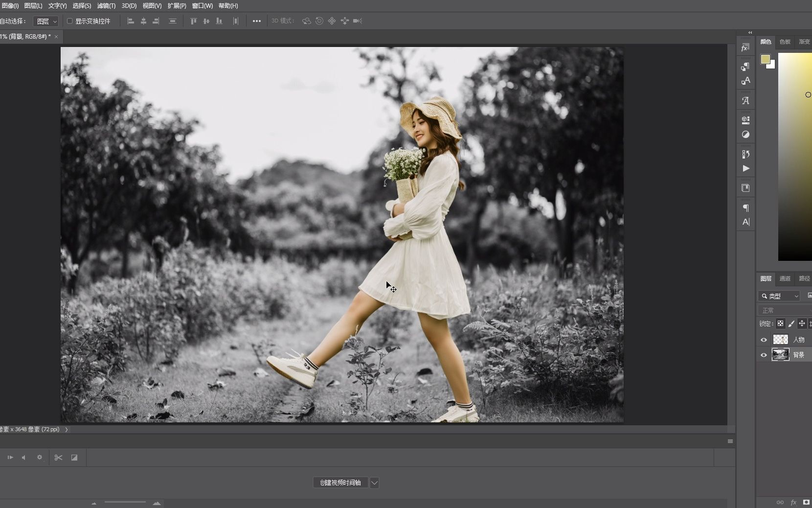
Task: Click inside the color picker field
Action: (795, 157)
